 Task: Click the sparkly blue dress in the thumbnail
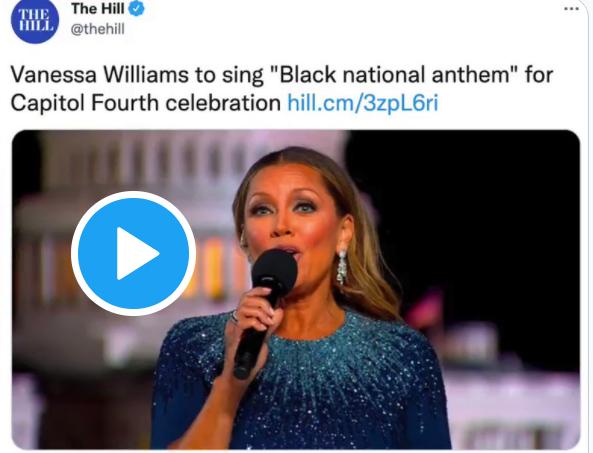(x=303, y=384)
